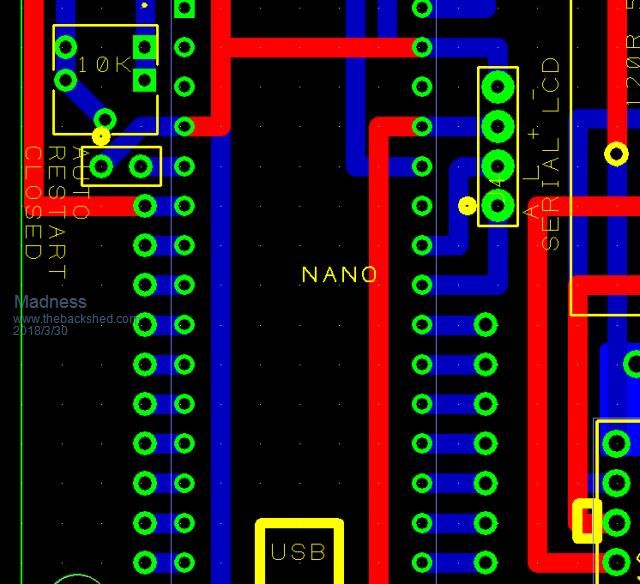Click the left pad of the auto restart jumper

pyautogui.click(x=104, y=166)
